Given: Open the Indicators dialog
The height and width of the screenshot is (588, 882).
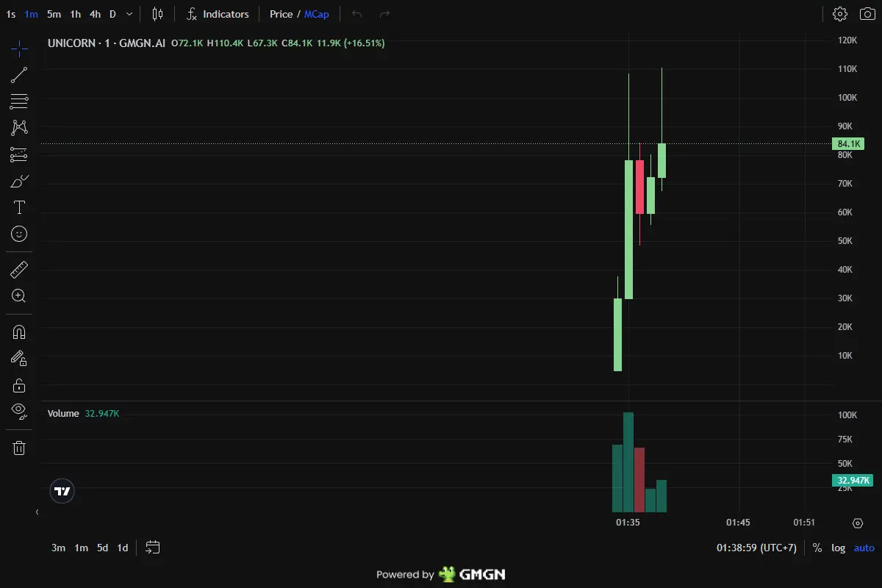Looking at the screenshot, I should [x=218, y=14].
